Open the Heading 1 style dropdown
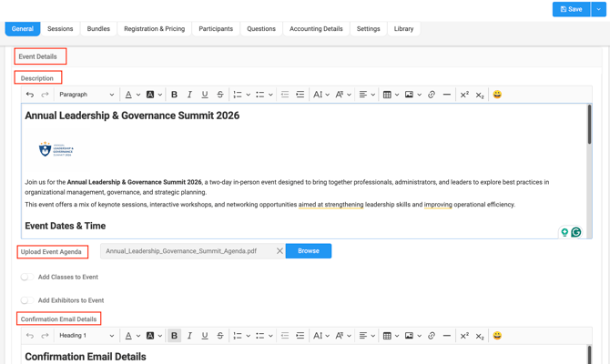Screen dimensions: 610x364 point(86,336)
